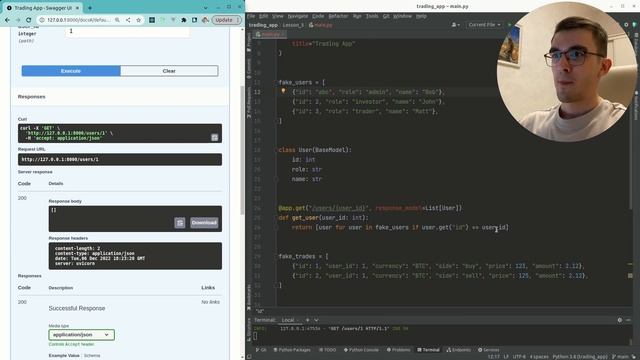Click the Swagger page vertical scrollbar
The width and height of the screenshot is (640, 360).
(242, 150)
